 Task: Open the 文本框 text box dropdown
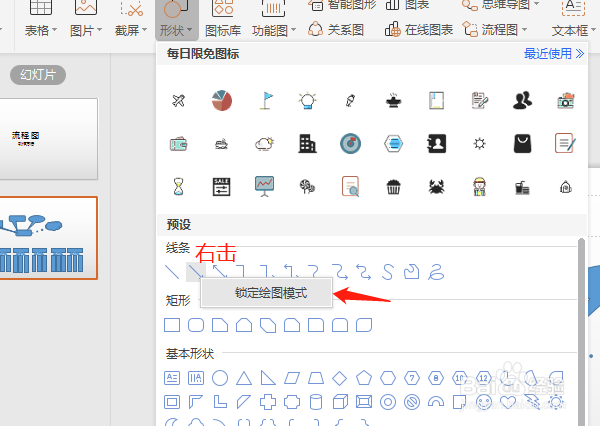click(x=573, y=19)
